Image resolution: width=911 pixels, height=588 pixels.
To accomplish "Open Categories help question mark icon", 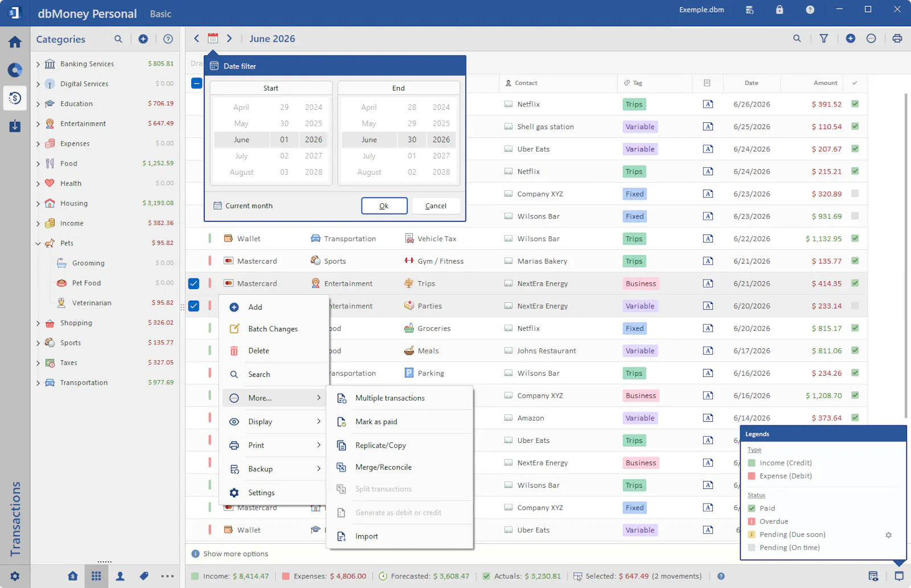I will point(168,39).
